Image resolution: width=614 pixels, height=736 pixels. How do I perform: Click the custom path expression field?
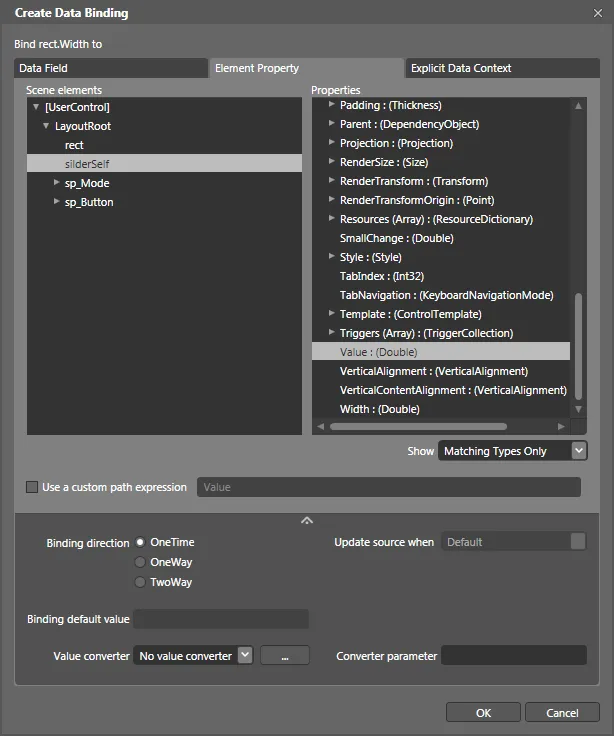[389, 487]
